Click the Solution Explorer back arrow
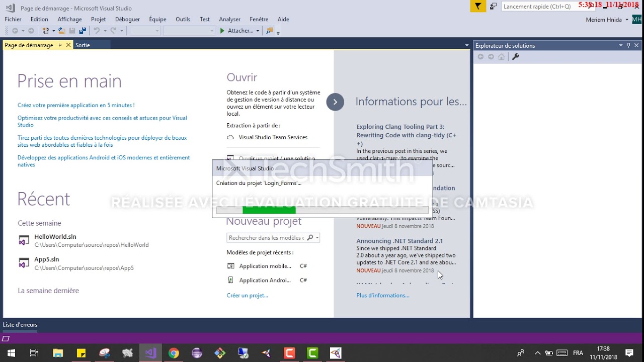The width and height of the screenshot is (644, 362). 480,57
